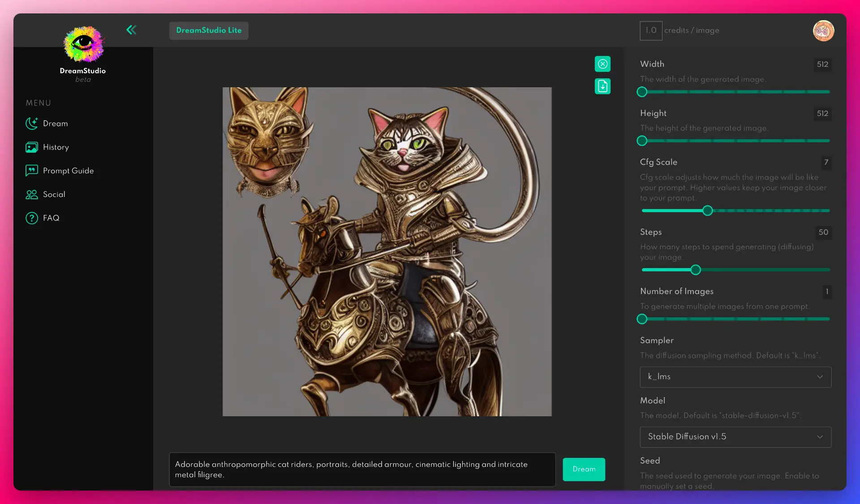Click the discard image X icon
The width and height of the screenshot is (860, 504).
(x=602, y=64)
